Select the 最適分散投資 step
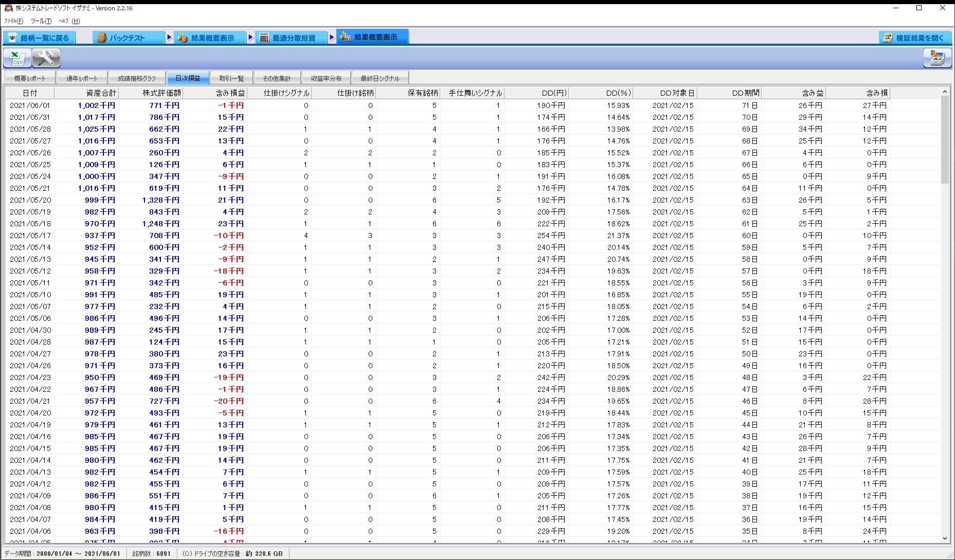 click(293, 38)
